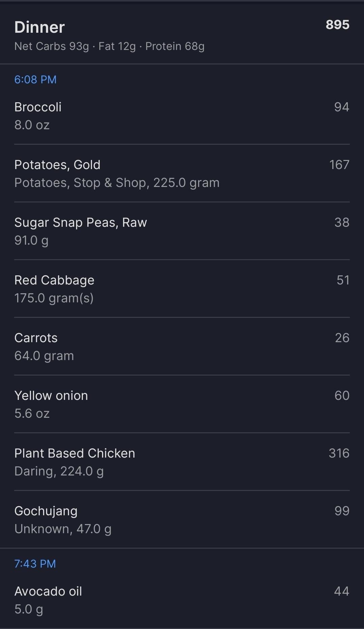Screen dimensions: 364x629
Task: Open the Potatoes, Gold entry
Action: pyautogui.click(x=57, y=165)
